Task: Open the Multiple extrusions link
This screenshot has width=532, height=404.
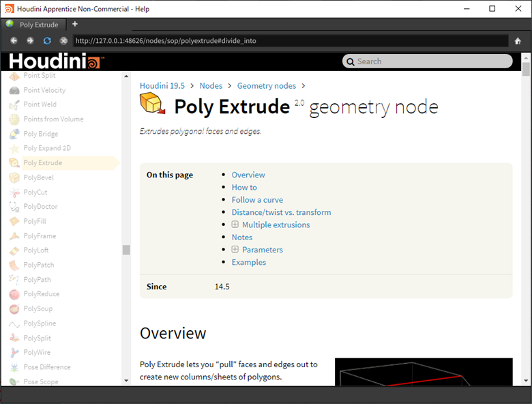Action: [276, 225]
